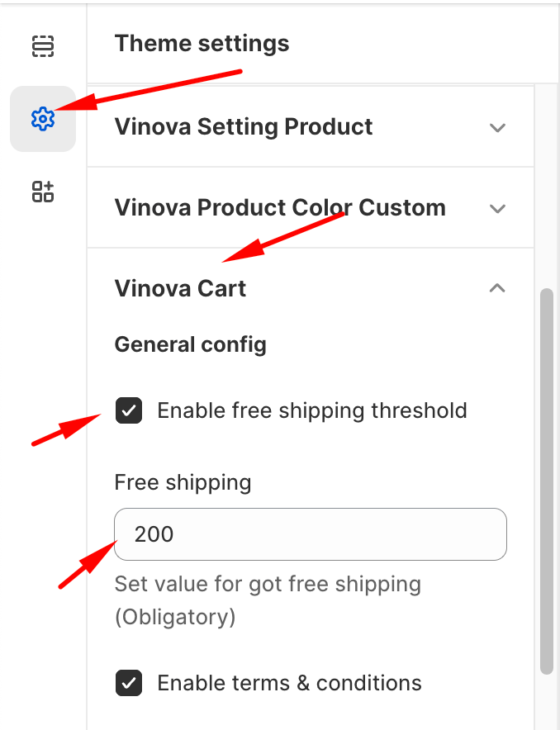Image resolution: width=560 pixels, height=730 pixels.
Task: Click the Free shipping value field showing 200
Action: pos(311,534)
